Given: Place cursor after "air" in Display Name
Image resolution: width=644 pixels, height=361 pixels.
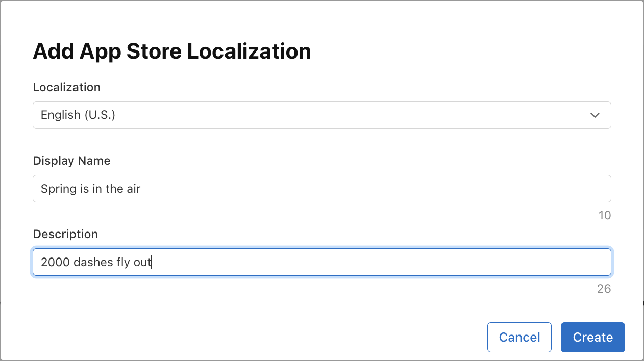Looking at the screenshot, I should pyautogui.click(x=141, y=189).
